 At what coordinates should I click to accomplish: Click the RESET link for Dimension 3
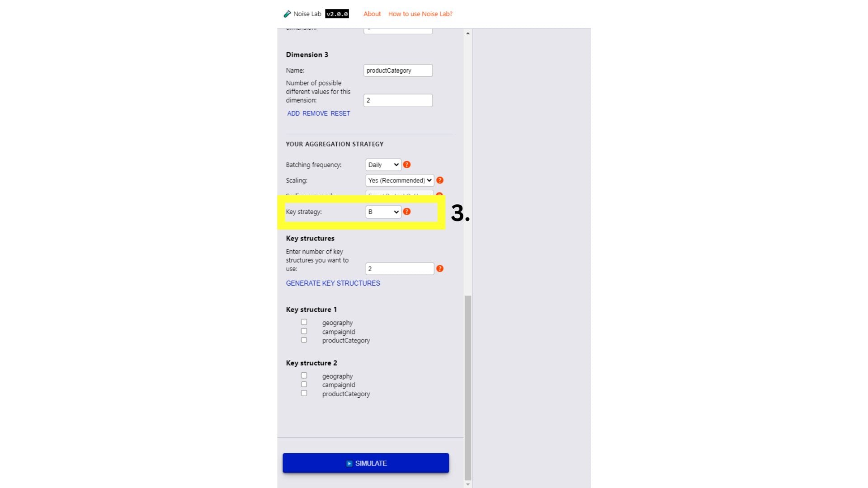(341, 113)
